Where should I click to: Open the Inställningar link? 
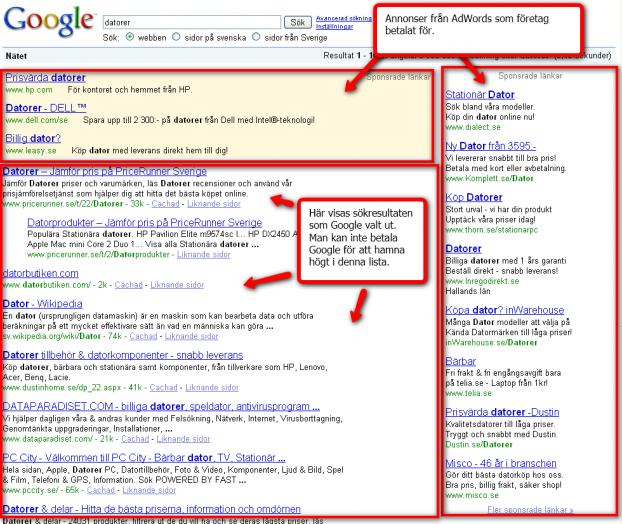334,27
